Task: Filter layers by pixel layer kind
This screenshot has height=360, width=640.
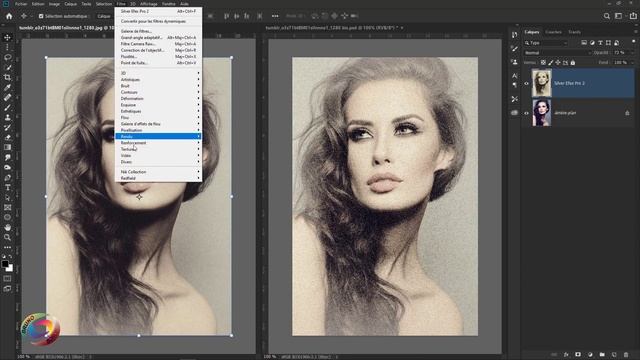Action: pos(584,42)
